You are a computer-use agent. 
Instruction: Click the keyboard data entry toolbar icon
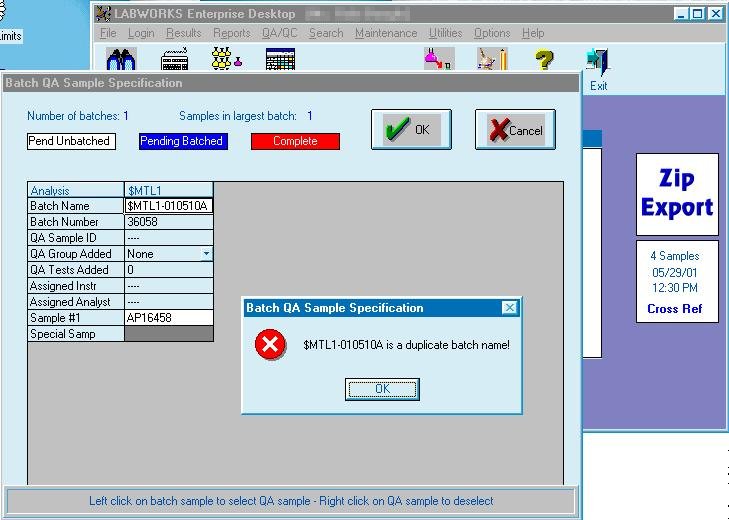(x=174, y=59)
